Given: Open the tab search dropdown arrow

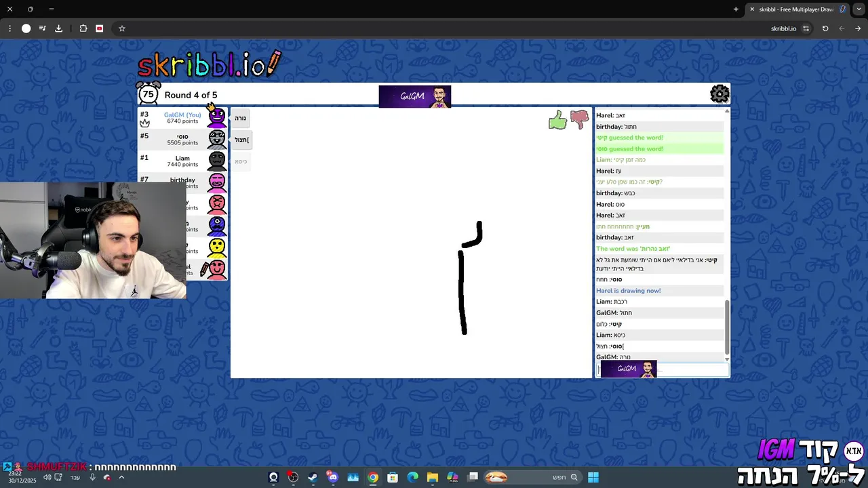Looking at the screenshot, I should click(x=858, y=9).
